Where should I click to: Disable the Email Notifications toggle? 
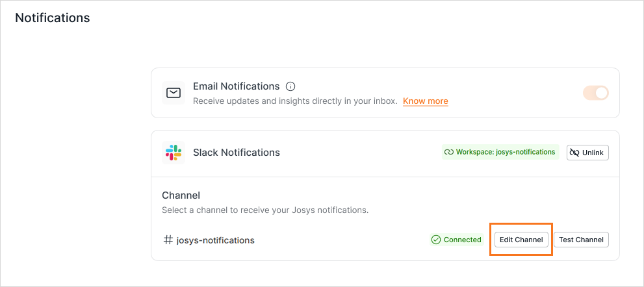[596, 93]
